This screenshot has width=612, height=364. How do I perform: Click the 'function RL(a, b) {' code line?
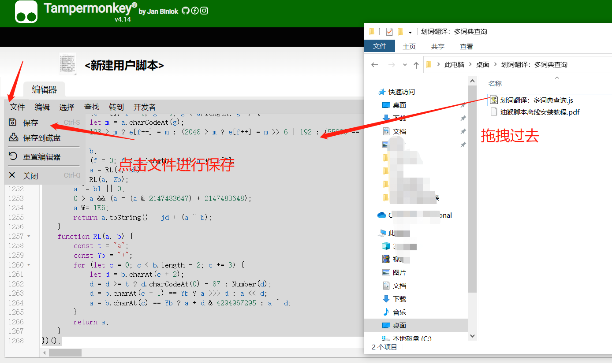95,236
